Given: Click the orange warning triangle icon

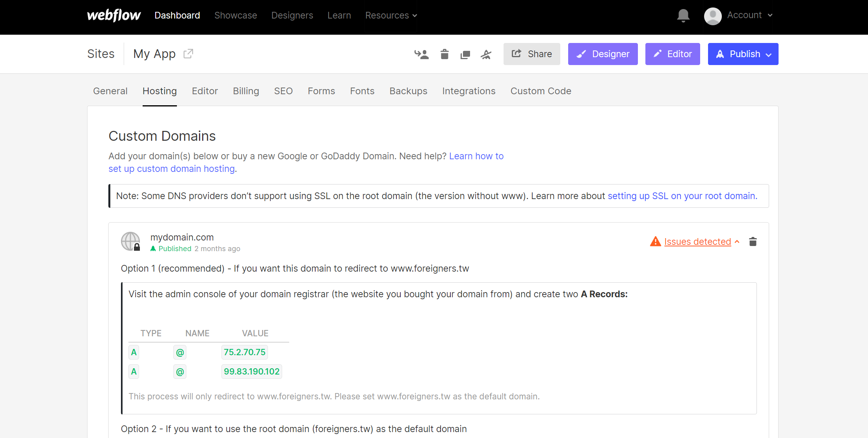Looking at the screenshot, I should (x=655, y=241).
